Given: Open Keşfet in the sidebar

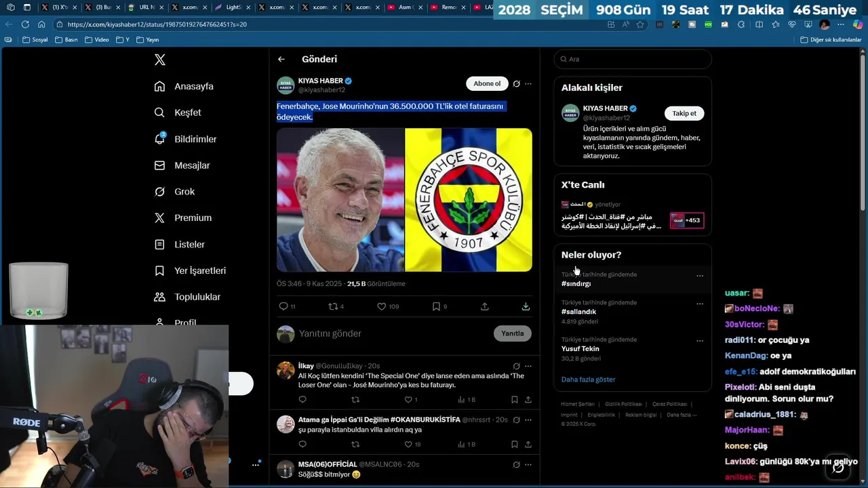Looking at the screenshot, I should pyautogui.click(x=178, y=113).
